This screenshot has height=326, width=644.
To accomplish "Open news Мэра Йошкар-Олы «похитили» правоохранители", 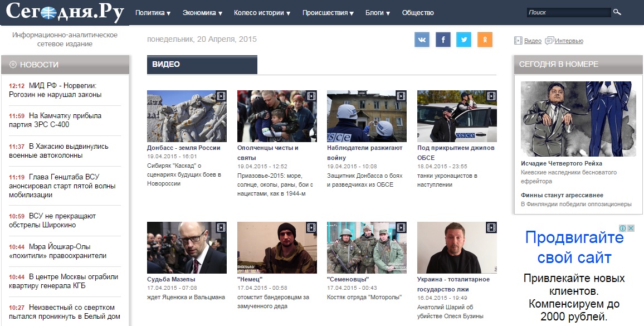I will [58, 251].
